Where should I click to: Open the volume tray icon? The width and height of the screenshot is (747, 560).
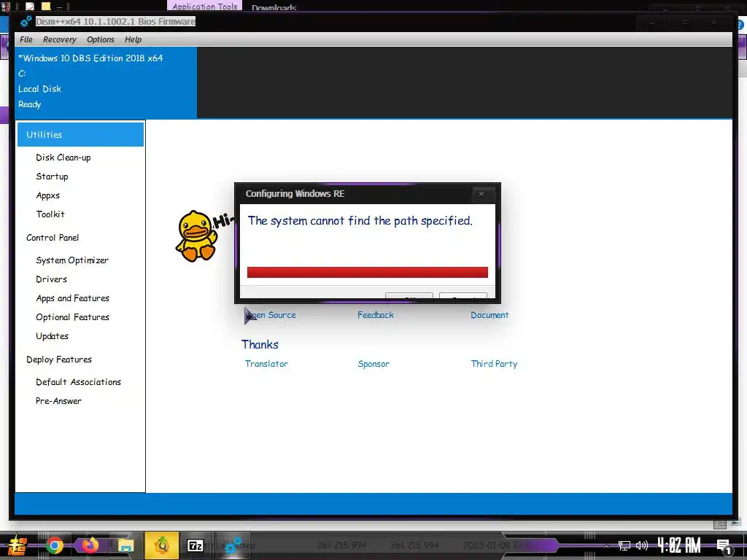[x=642, y=545]
